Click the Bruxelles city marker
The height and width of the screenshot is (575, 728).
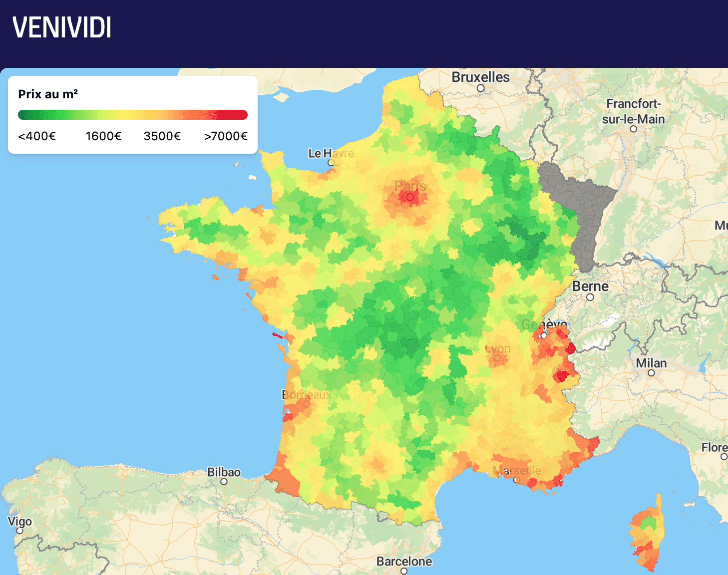coord(481,88)
